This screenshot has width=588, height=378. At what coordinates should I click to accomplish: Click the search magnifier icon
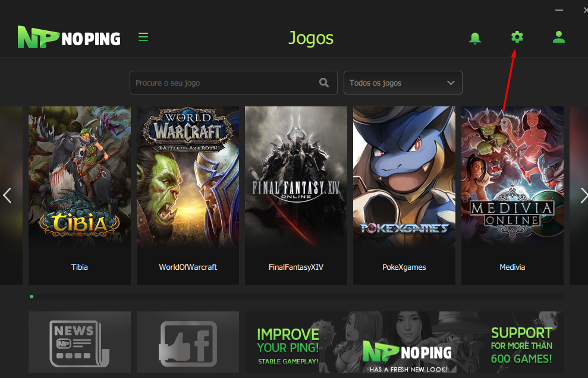[324, 83]
